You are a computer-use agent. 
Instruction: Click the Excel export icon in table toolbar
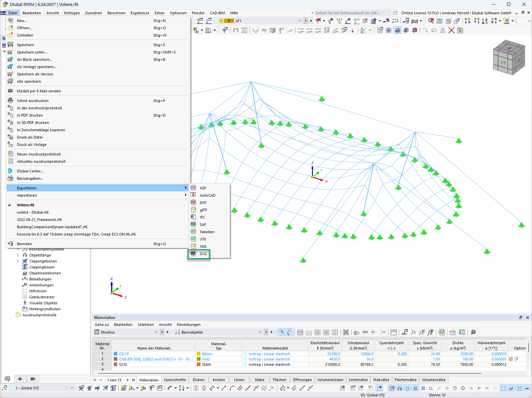click(x=442, y=332)
